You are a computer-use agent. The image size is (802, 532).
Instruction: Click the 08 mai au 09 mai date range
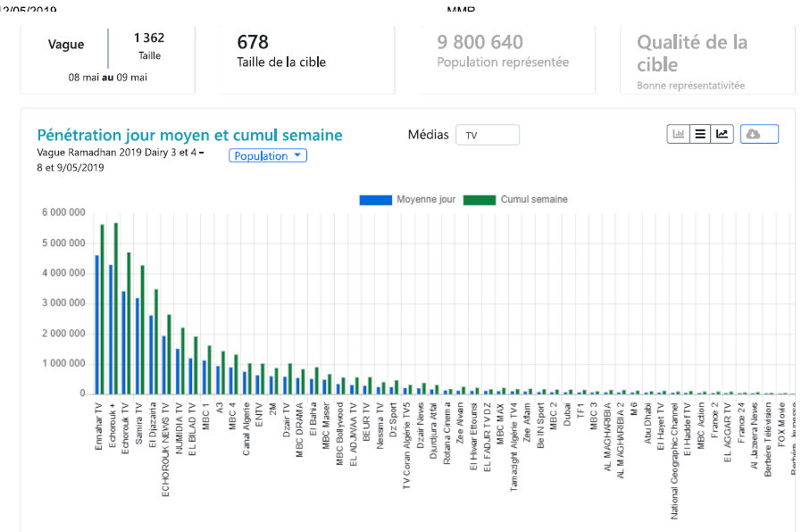107,77
